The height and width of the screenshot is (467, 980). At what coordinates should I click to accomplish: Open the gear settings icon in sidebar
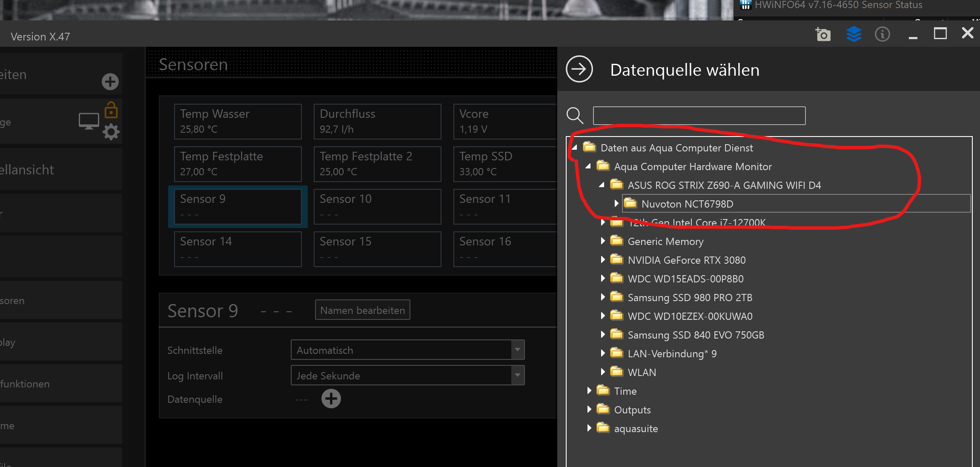[x=111, y=132]
